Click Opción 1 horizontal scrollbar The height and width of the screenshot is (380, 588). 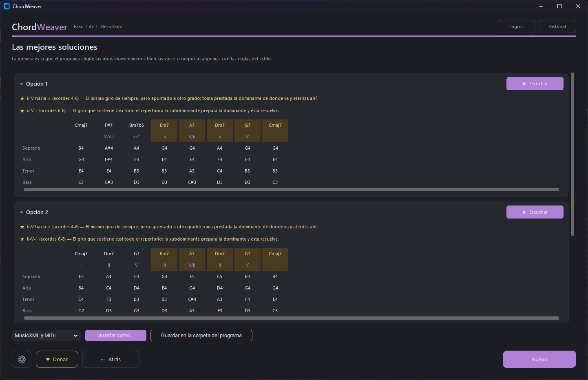click(292, 190)
